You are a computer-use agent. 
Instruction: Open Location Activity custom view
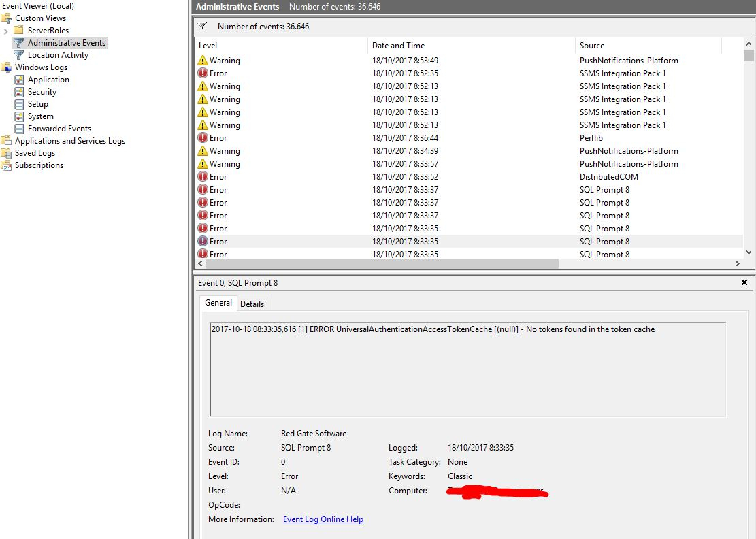(x=58, y=55)
